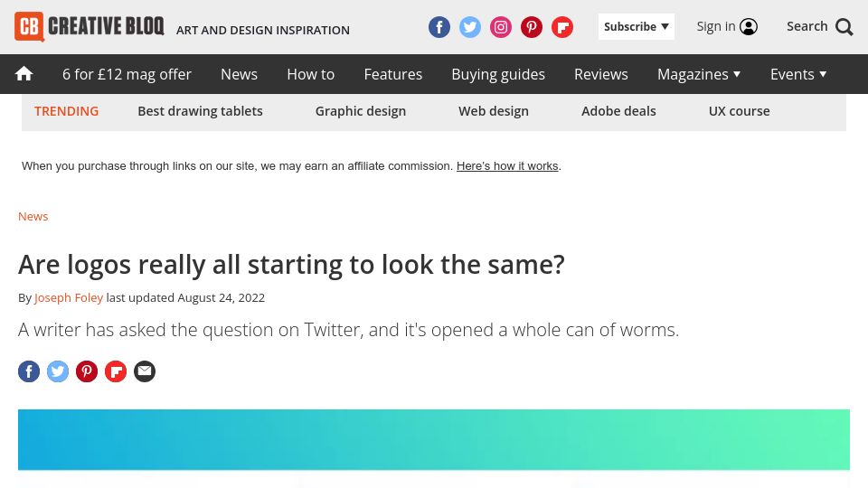Viewport: 868px width, 488px height.
Task: Go to News in navigation bar
Action: click(x=239, y=74)
